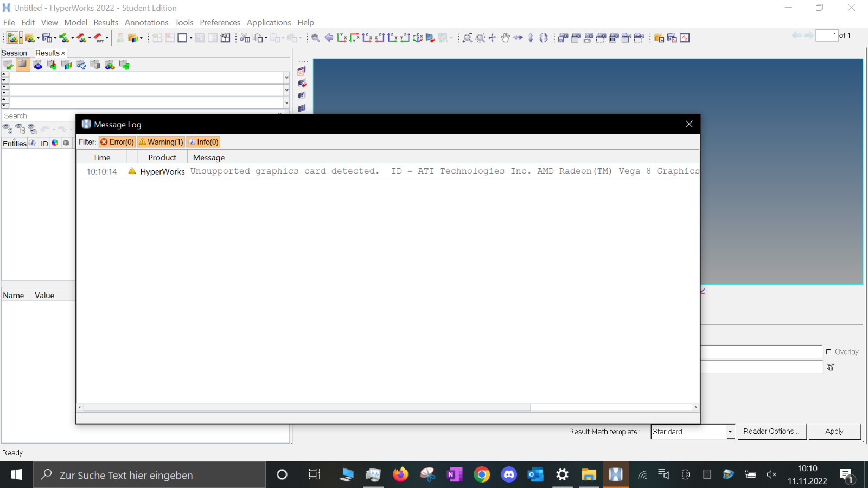The image size is (868, 488).
Task: Click the Cut scissors toolbar icon
Action: click(x=245, y=37)
